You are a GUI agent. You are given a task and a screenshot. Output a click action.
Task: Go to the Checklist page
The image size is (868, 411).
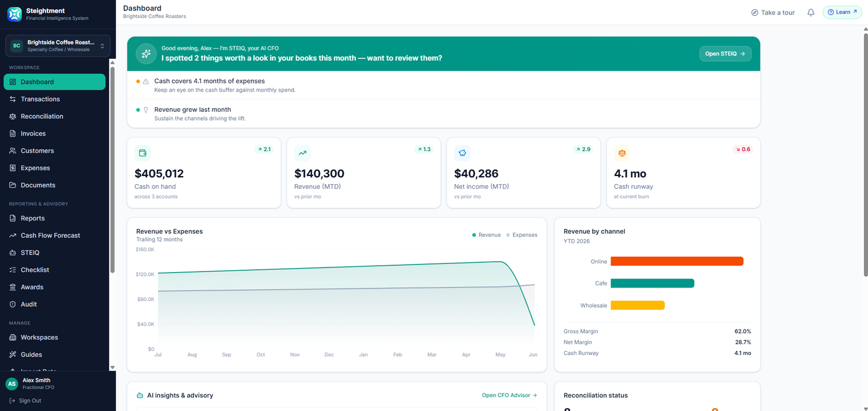54,270
